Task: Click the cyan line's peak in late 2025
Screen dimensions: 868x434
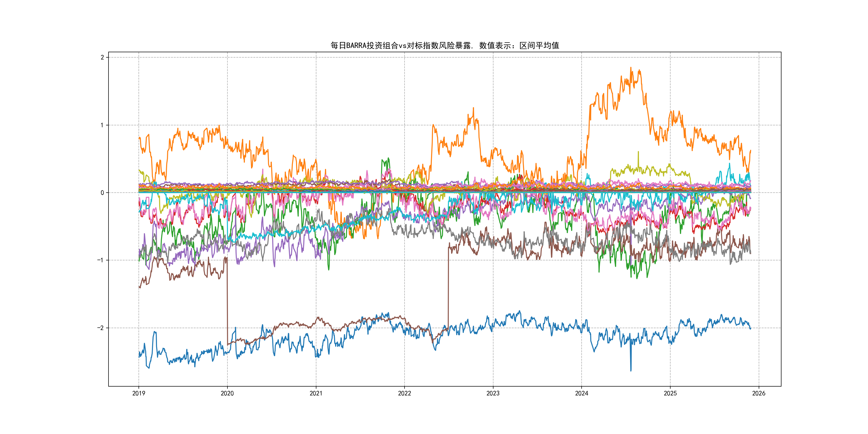Action: point(729,164)
